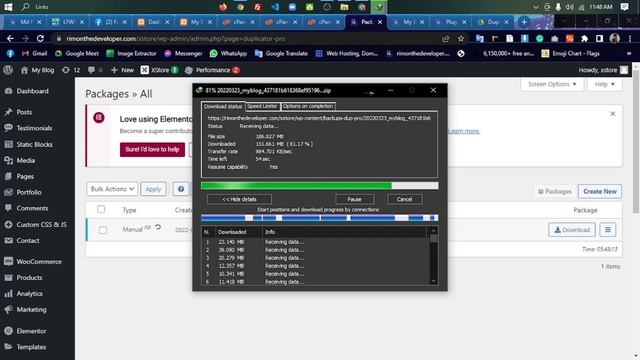Add New from the admin bar

click(x=122, y=70)
